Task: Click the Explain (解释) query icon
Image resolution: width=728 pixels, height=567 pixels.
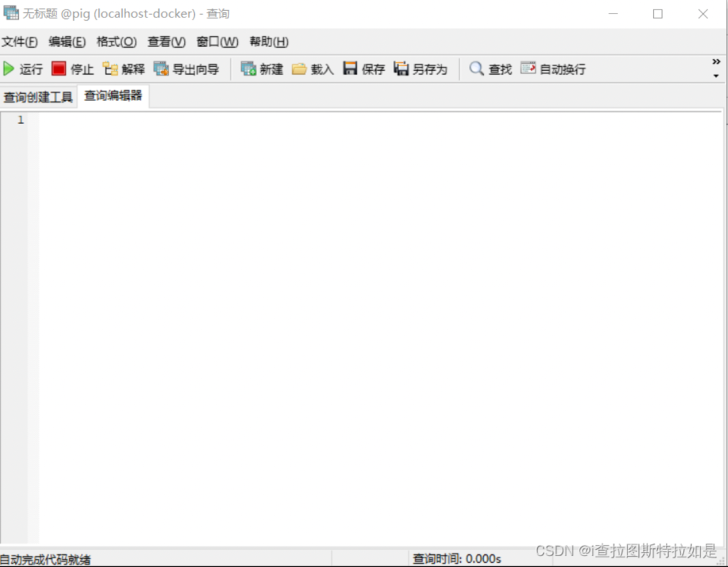Action: tap(110, 69)
